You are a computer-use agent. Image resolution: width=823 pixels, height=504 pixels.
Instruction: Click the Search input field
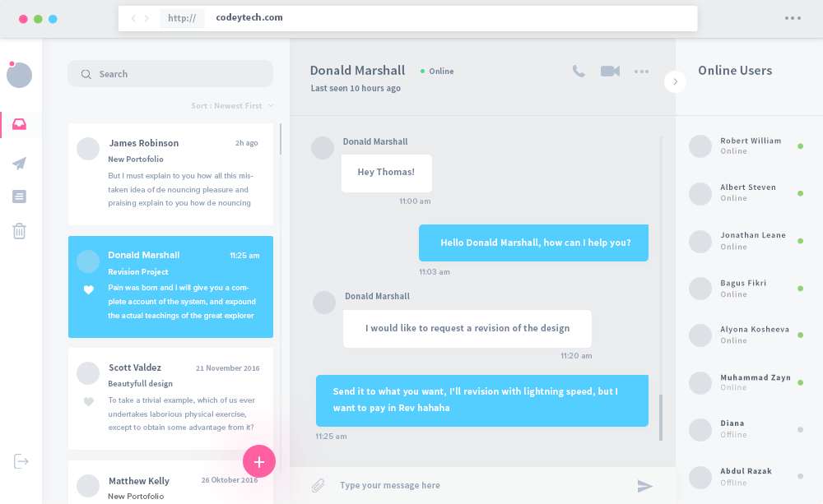(170, 74)
